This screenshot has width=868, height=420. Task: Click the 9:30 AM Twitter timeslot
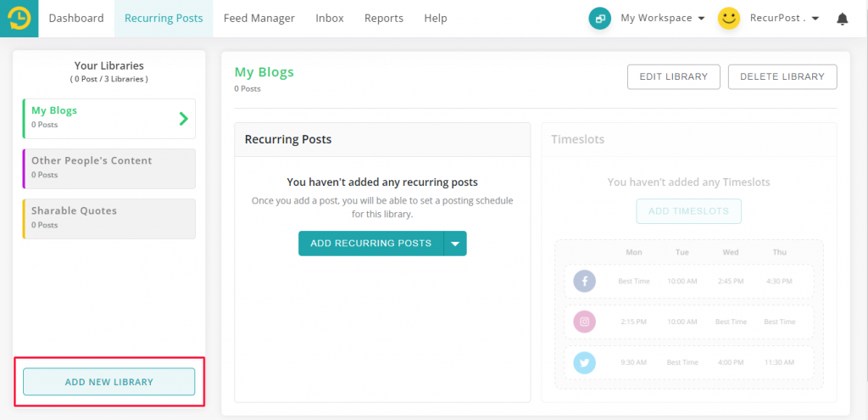click(x=634, y=362)
